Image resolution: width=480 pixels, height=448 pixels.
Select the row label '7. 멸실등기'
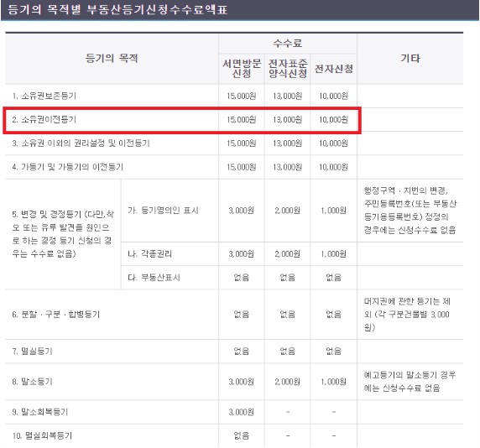tap(33, 351)
